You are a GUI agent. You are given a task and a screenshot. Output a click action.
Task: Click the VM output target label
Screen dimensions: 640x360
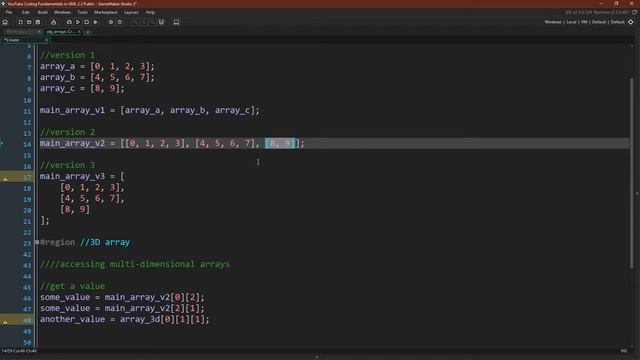(x=584, y=22)
